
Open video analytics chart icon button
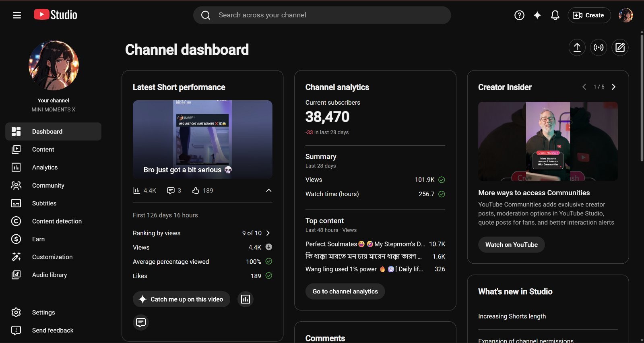pyautogui.click(x=246, y=299)
